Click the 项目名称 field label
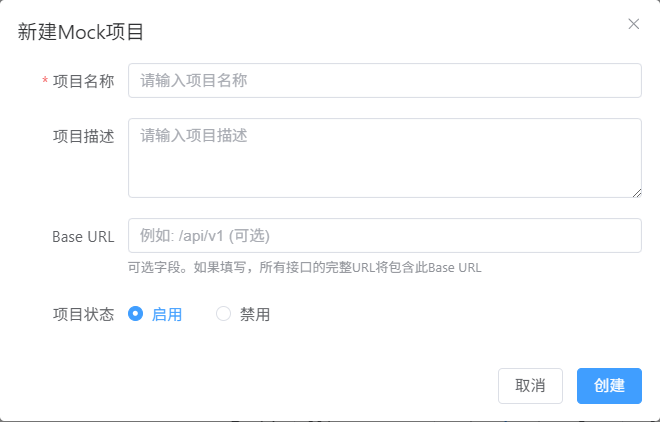The height and width of the screenshot is (422, 660). point(83,81)
